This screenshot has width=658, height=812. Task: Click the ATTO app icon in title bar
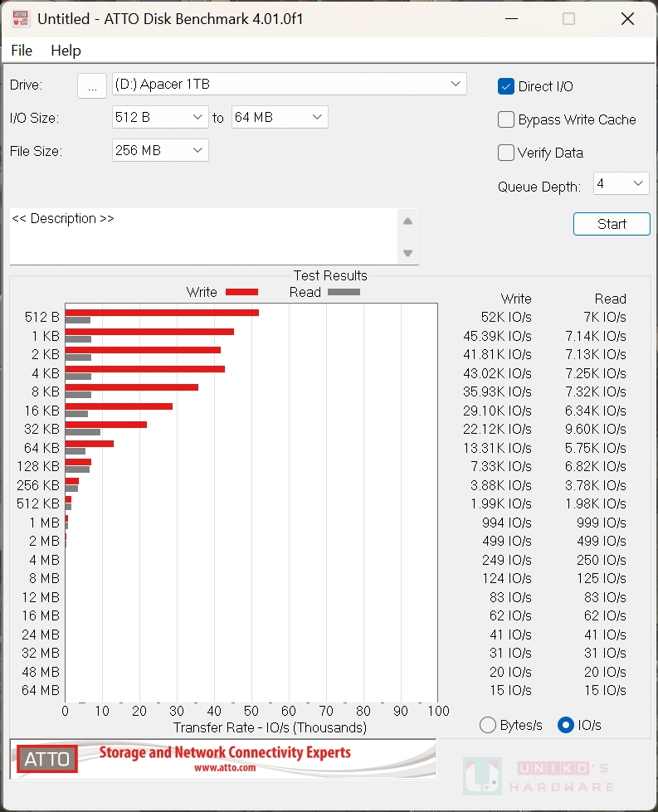[x=20, y=18]
